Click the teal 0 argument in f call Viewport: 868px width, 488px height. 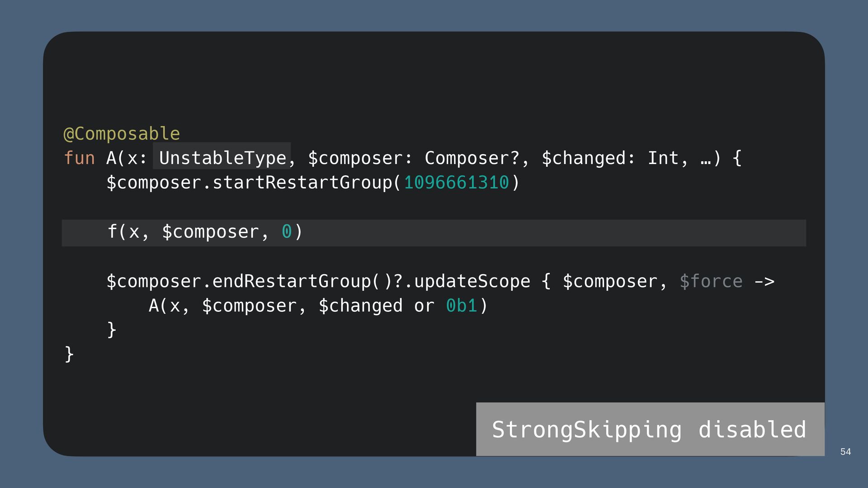click(287, 232)
